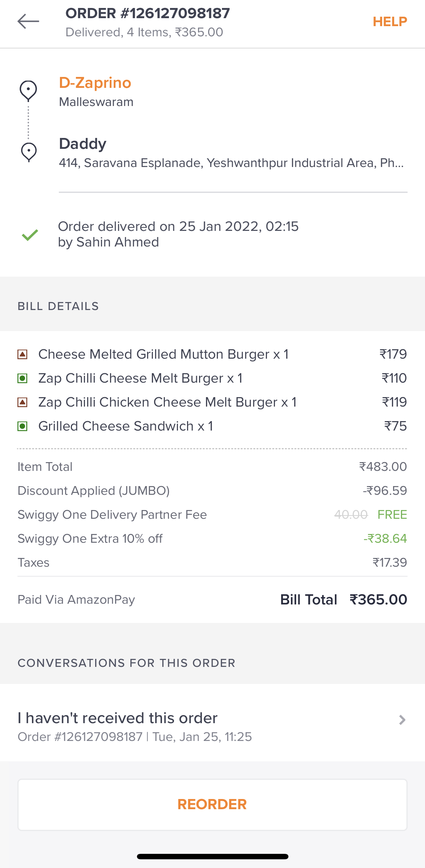Screen dimensions: 425x868
Task: Click the delivery address pin icon
Action: [29, 152]
